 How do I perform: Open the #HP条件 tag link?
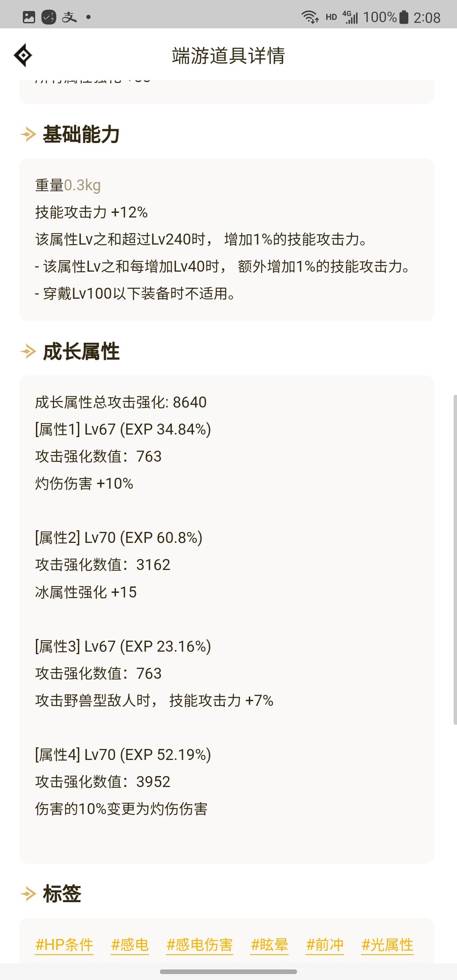(x=64, y=945)
